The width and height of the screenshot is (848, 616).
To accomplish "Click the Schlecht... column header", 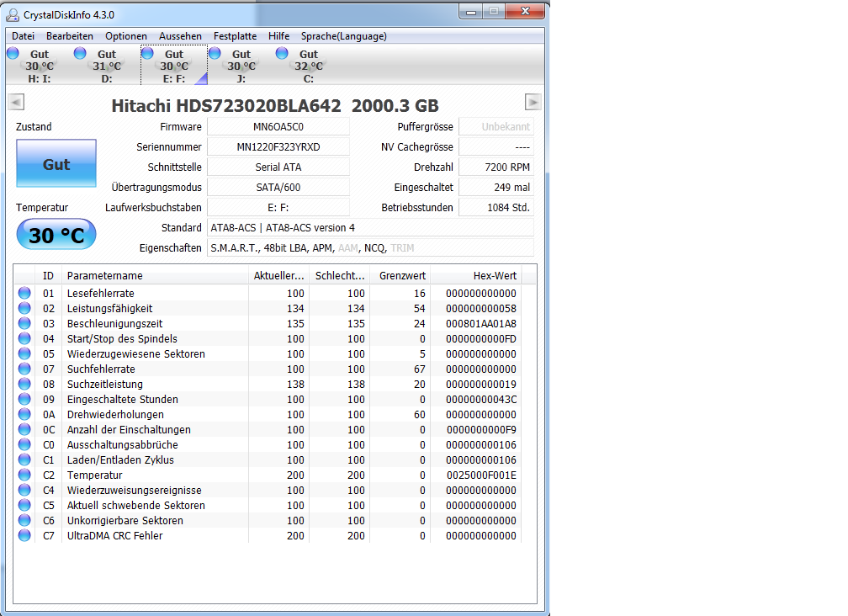I will click(x=340, y=276).
